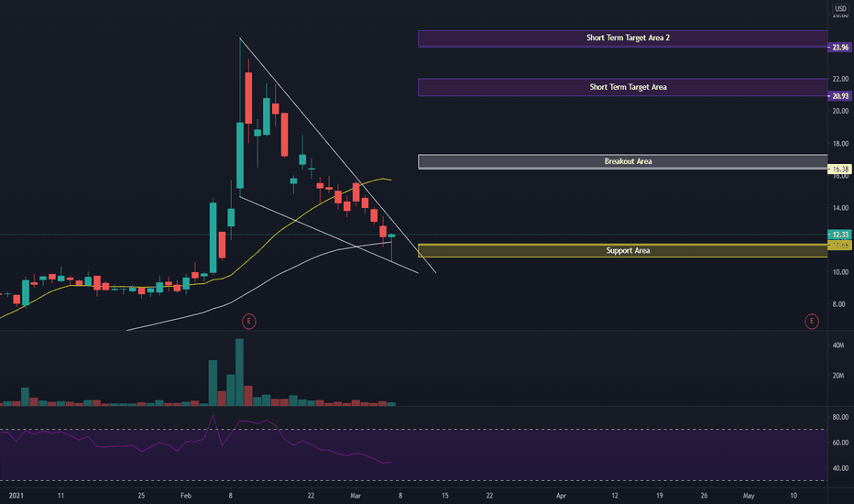Click the earnings E marker near May
This screenshot has height=504, width=854.
812,322
